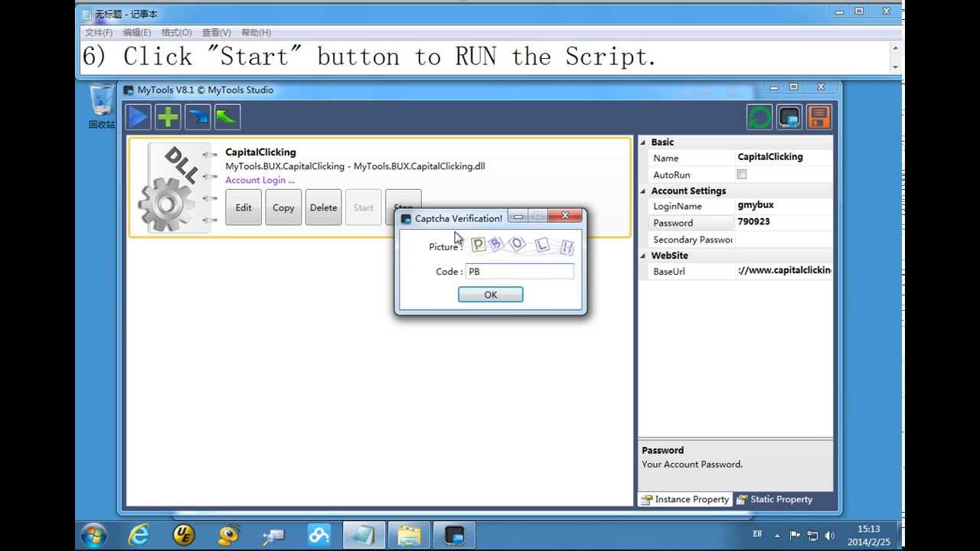The width and height of the screenshot is (980, 551).
Task: Collapse the WebSite property group
Action: point(643,256)
